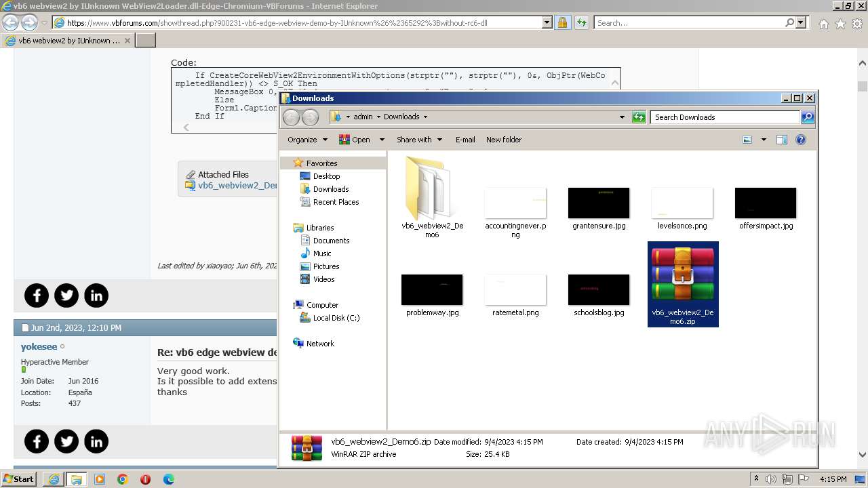This screenshot has height=488, width=868.
Task: Open IE Home icon
Action: (823, 23)
